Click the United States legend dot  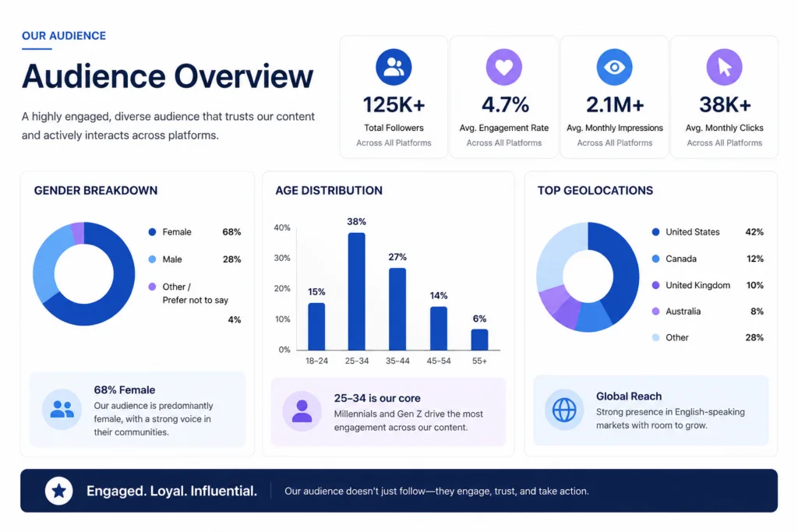point(655,232)
